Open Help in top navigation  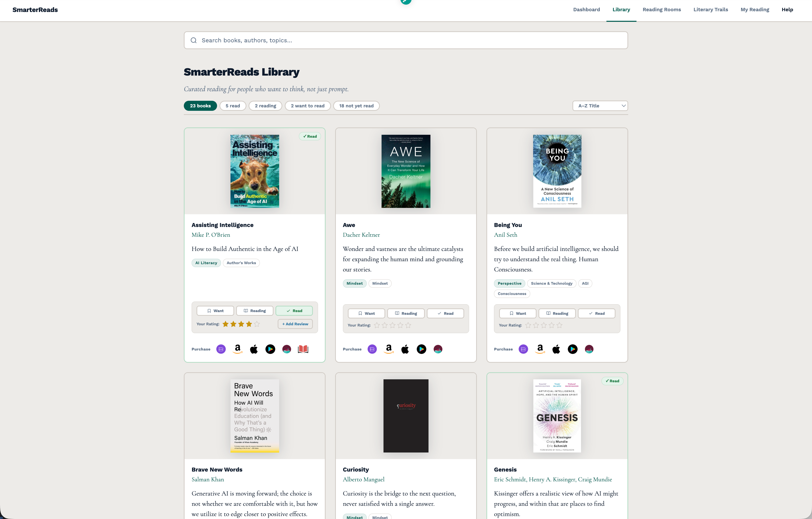click(787, 10)
